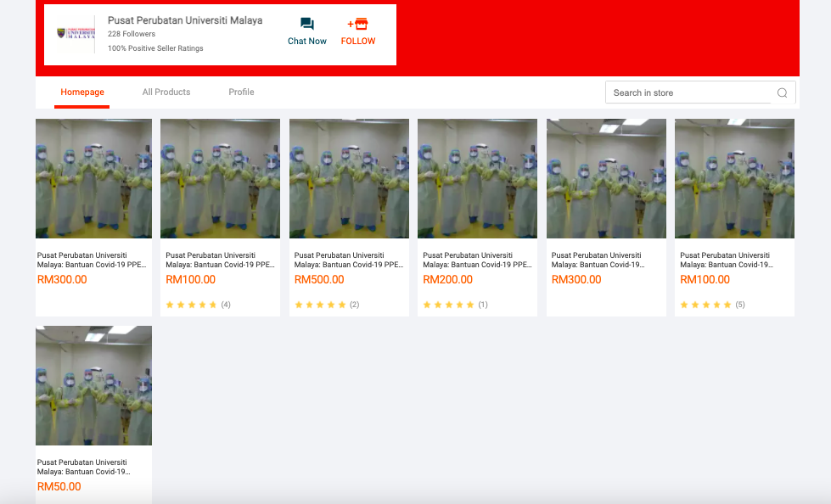The height and width of the screenshot is (504, 831).
Task: Click store name "Pusat Perubatan Universiti Malaya" in header
Action: coord(185,20)
